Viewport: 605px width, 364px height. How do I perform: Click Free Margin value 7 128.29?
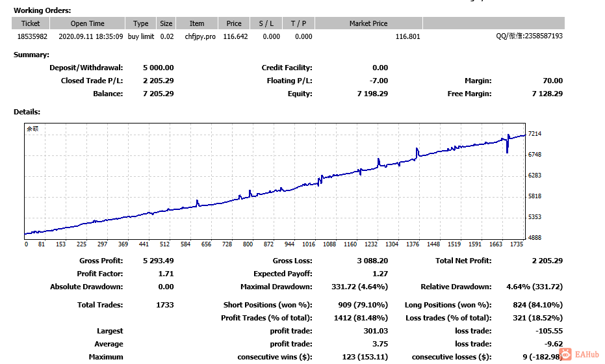(547, 94)
